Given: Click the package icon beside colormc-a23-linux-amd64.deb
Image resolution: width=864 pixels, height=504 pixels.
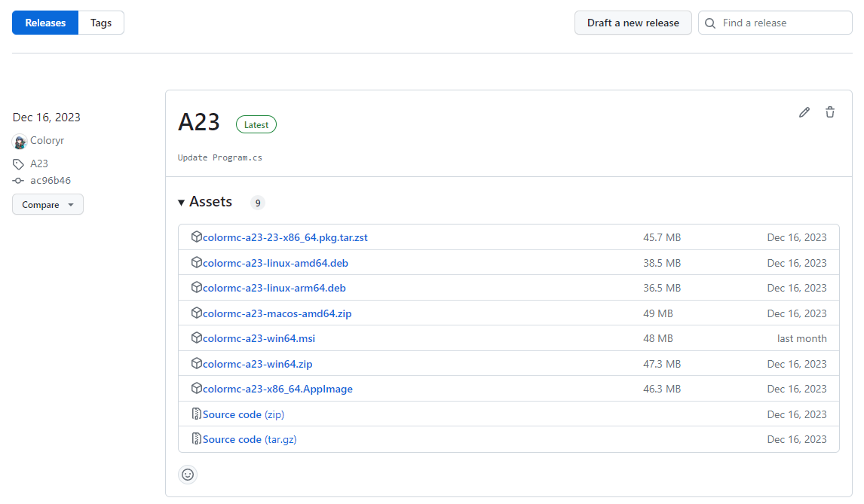Looking at the screenshot, I should (x=196, y=263).
